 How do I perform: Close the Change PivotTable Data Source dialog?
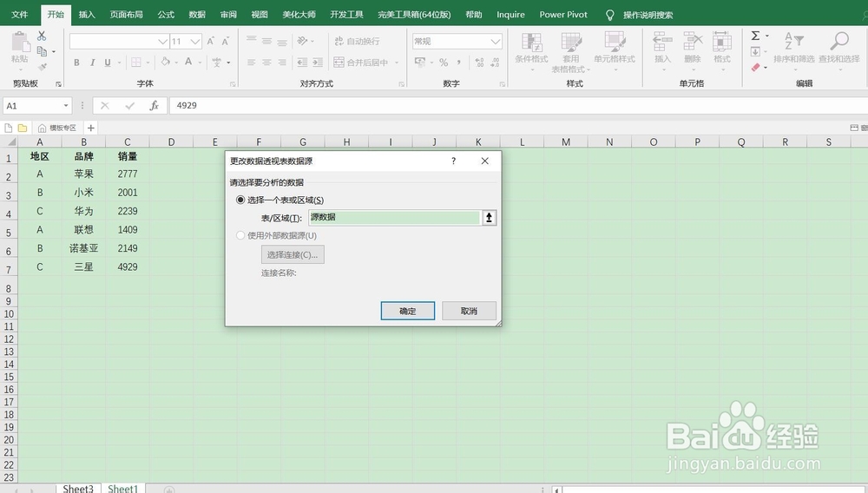tap(485, 161)
